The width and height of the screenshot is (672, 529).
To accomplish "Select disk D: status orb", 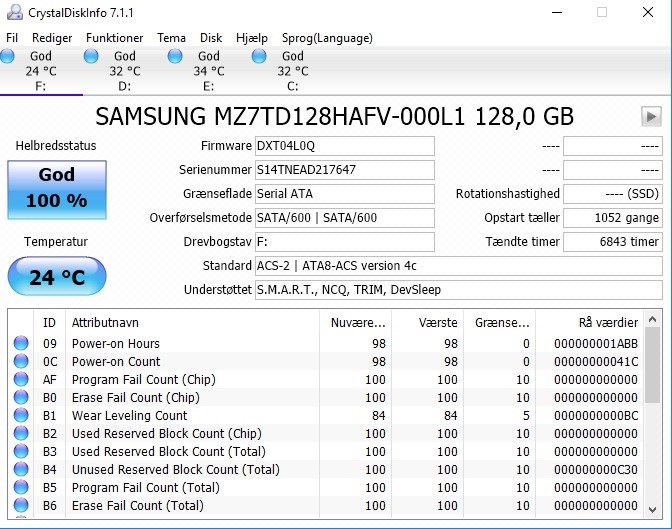I will [x=92, y=57].
